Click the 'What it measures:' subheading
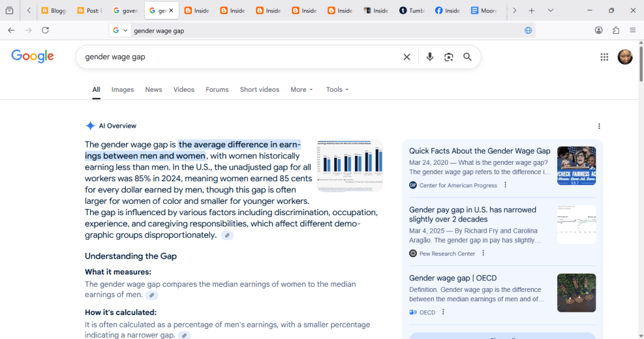Viewport: 644px width, 339px height. (x=118, y=272)
